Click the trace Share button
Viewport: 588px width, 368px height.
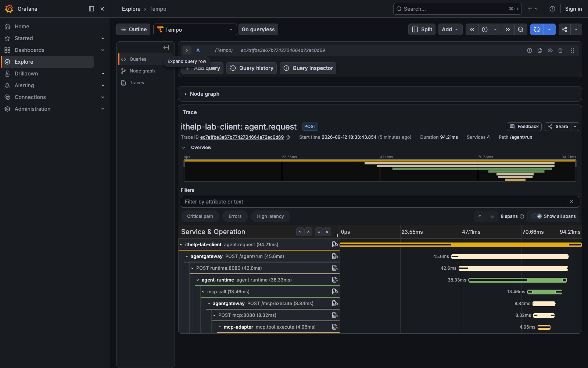coord(558,127)
